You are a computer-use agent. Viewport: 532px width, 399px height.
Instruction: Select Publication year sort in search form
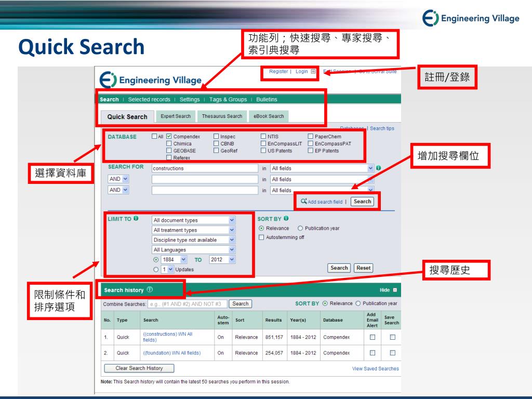click(300, 229)
